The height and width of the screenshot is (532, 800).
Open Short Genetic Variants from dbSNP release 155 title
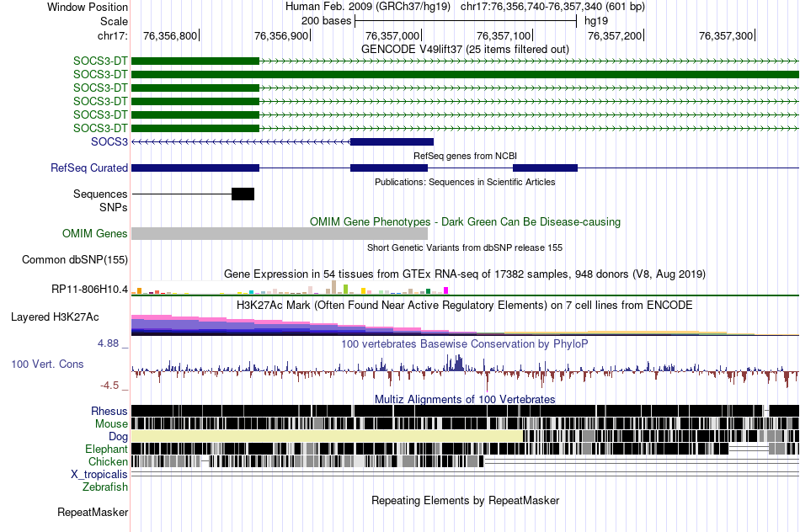click(x=465, y=247)
